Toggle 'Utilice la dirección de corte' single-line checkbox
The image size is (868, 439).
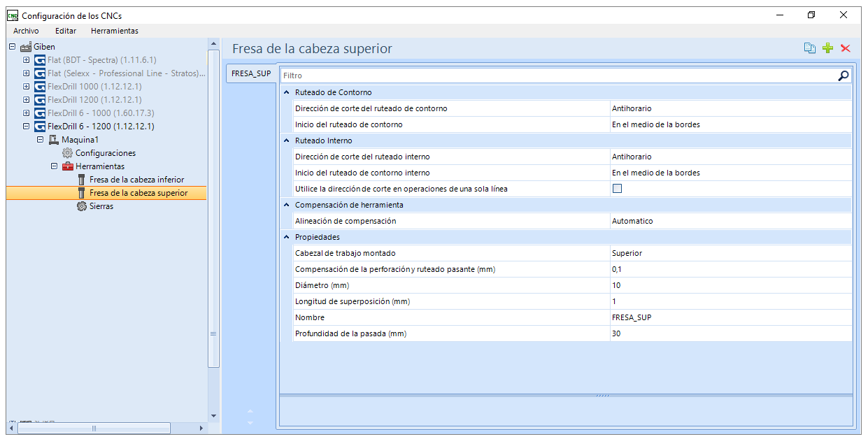coord(617,189)
